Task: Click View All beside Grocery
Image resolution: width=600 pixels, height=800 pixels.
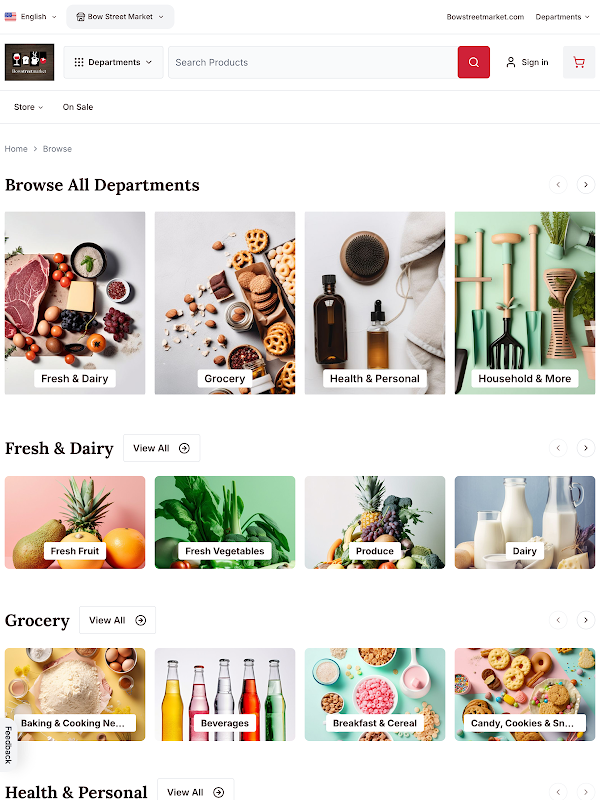Action: (117, 620)
